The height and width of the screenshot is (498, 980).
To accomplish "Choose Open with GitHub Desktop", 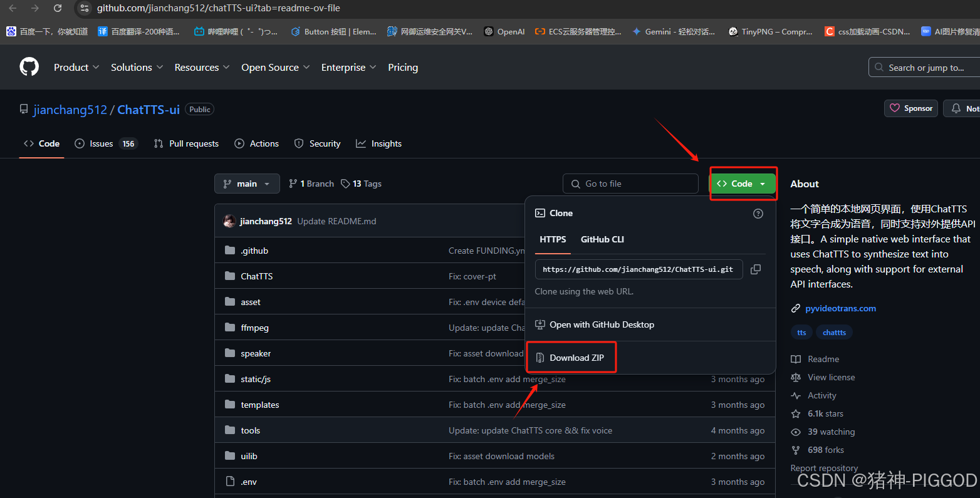I will pos(595,324).
